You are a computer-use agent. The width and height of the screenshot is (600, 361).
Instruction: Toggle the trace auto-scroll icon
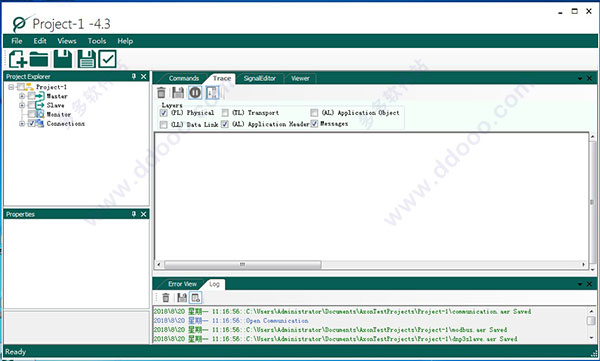coord(212,92)
